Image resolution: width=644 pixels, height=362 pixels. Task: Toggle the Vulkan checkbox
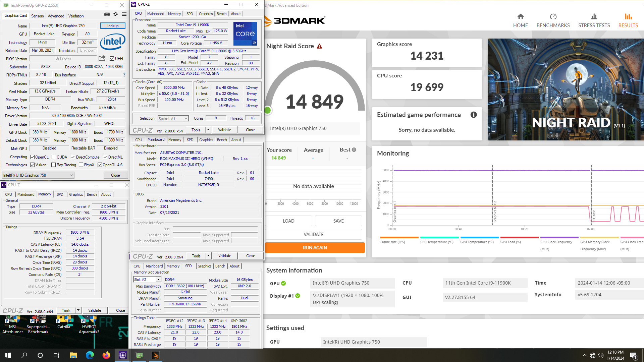pos(33,165)
